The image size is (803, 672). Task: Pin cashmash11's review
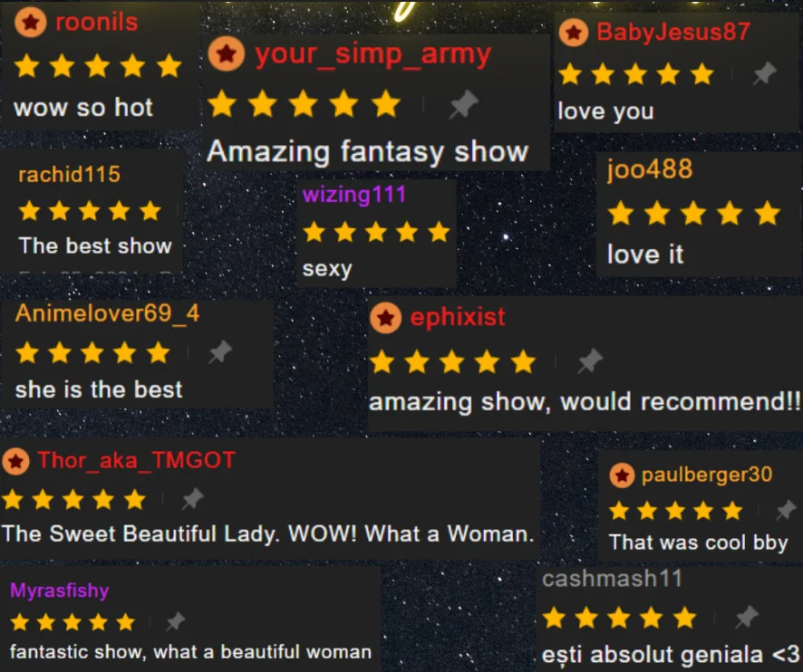point(747,617)
